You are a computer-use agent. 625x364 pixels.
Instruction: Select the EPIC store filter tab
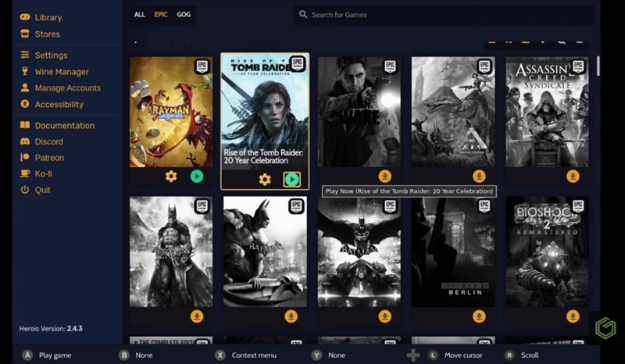(x=161, y=14)
